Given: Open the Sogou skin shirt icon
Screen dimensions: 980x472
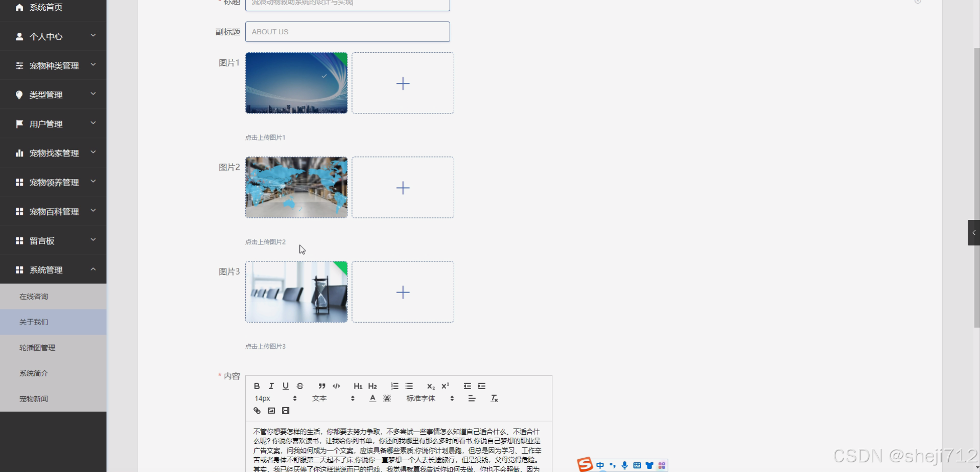Looking at the screenshot, I should [649, 465].
